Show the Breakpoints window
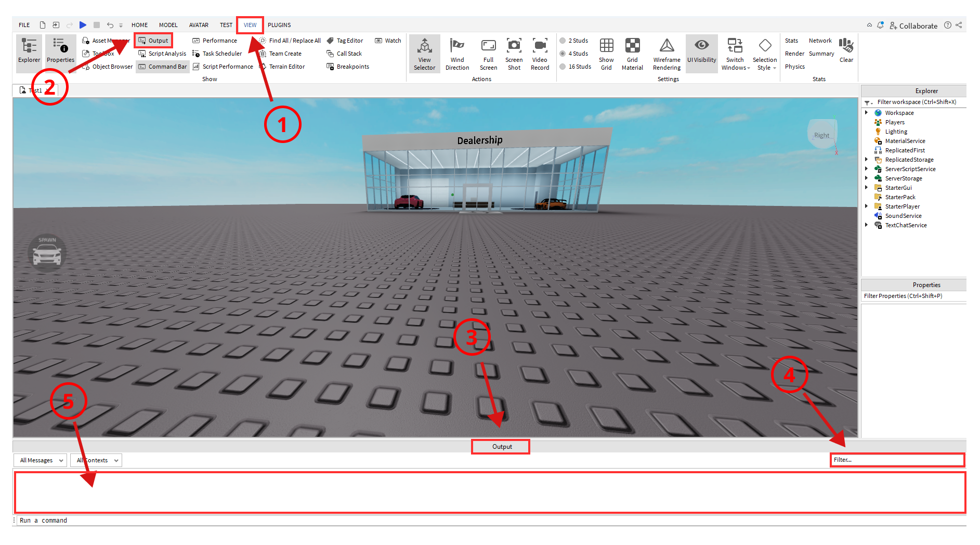 (348, 67)
